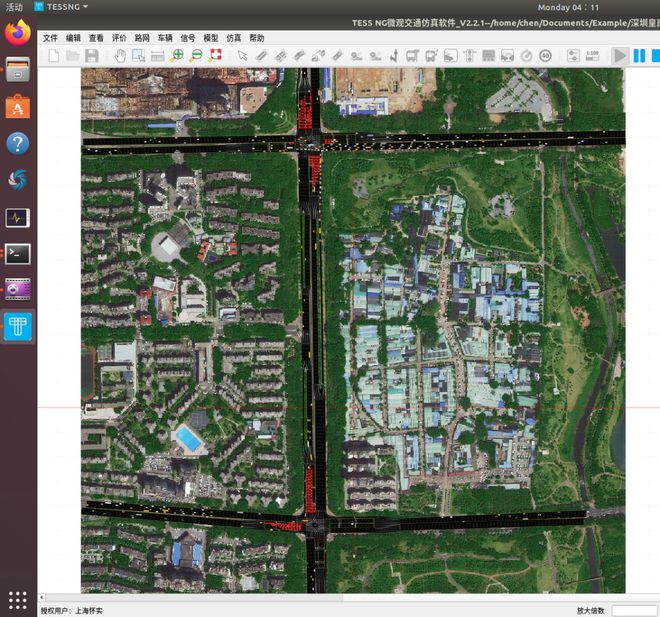The image size is (660, 617).
Task: Launch Firefox from the dock
Action: point(18,33)
